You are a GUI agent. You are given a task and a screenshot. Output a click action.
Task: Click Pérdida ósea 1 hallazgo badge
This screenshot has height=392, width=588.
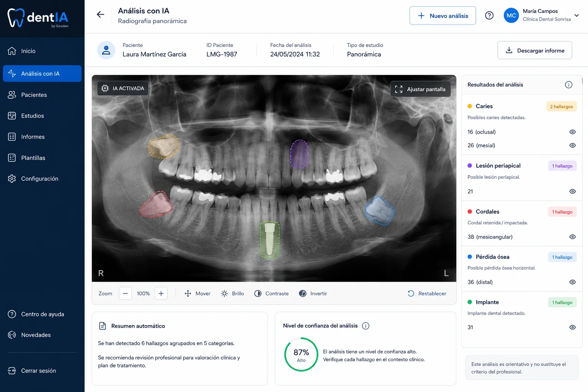562,257
